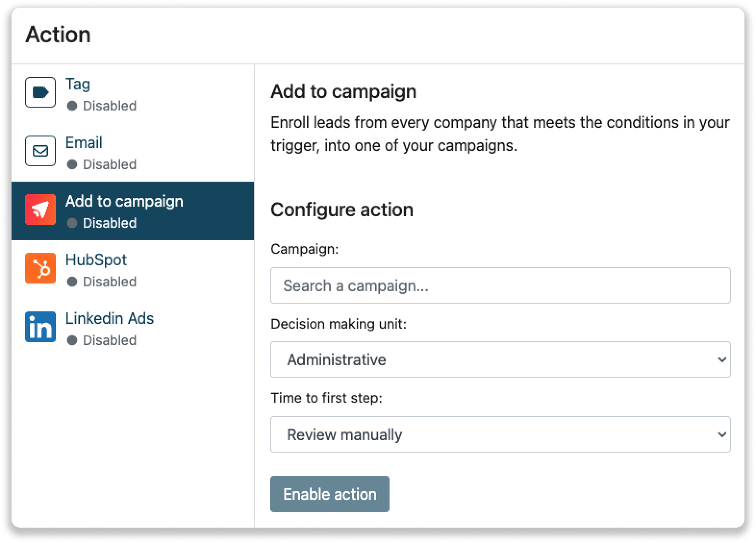Viewport: 756px width, 543px height.
Task: Click the Search a campaign field
Action: [x=500, y=285]
